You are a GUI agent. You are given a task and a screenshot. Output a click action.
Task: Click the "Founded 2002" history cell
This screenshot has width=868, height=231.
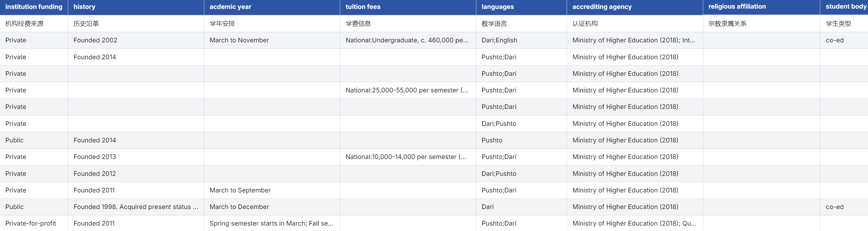[x=95, y=40]
